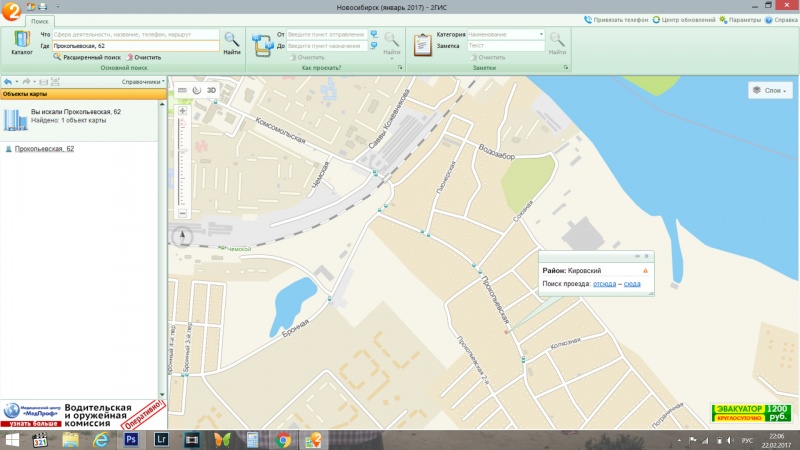Click the save icon in the title bar

[x=31, y=7]
